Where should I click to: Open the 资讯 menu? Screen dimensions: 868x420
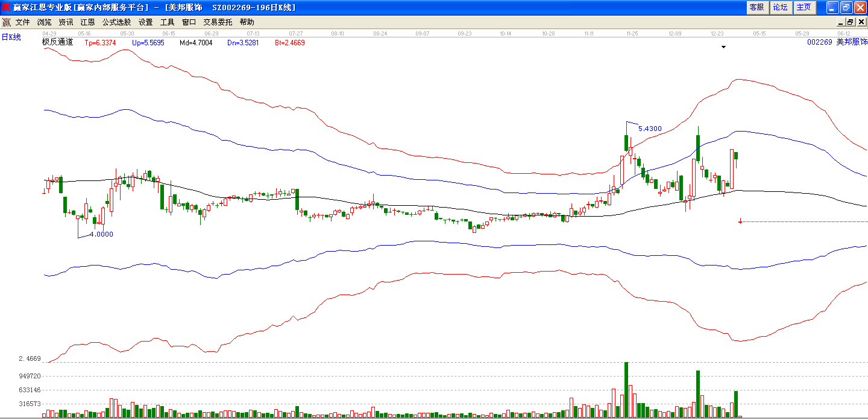[66, 22]
